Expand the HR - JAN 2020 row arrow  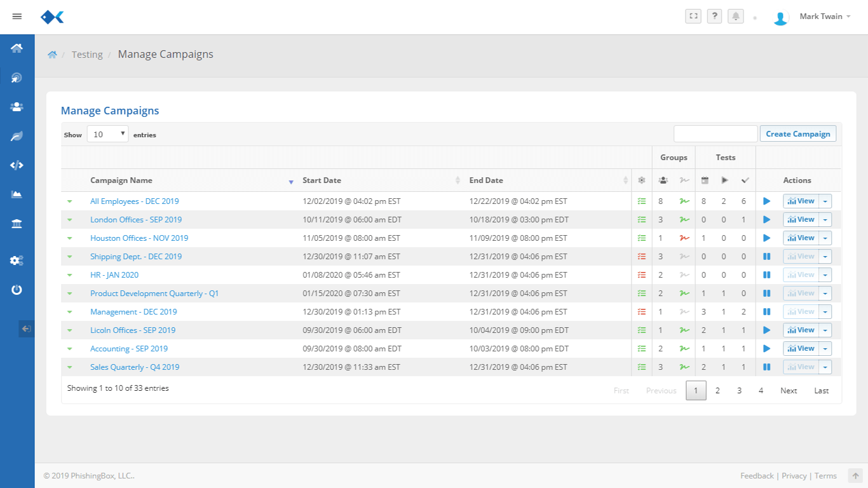click(70, 275)
